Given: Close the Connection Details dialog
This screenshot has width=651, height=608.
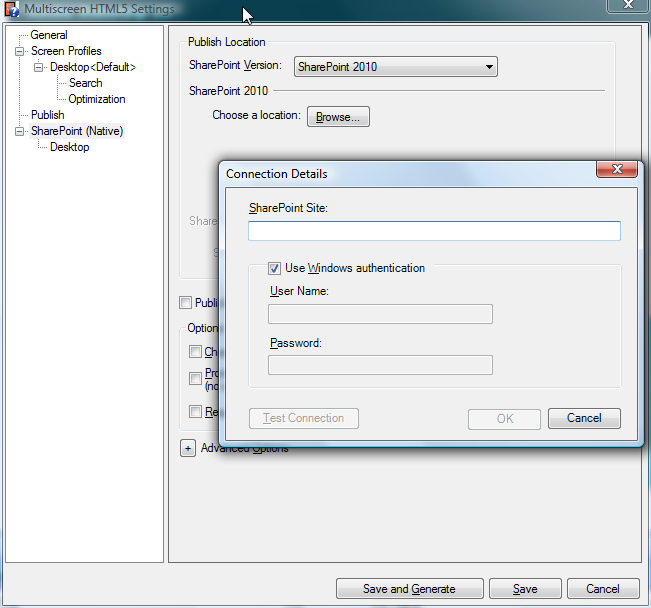Looking at the screenshot, I should click(x=617, y=170).
